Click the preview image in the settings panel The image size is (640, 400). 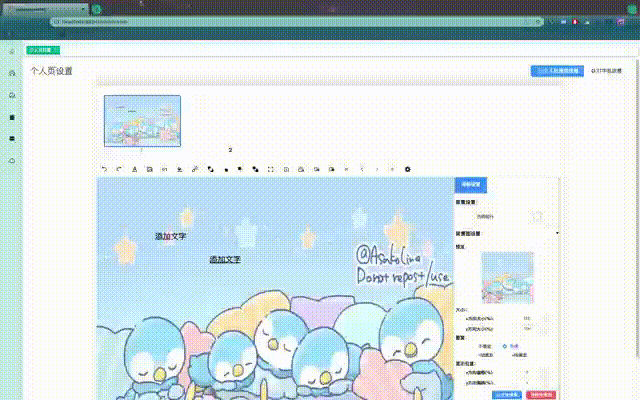click(x=508, y=278)
